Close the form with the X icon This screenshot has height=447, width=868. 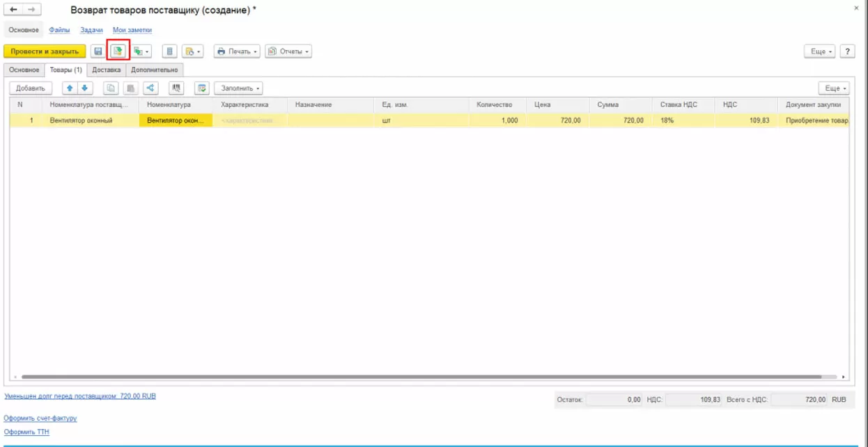(x=856, y=8)
